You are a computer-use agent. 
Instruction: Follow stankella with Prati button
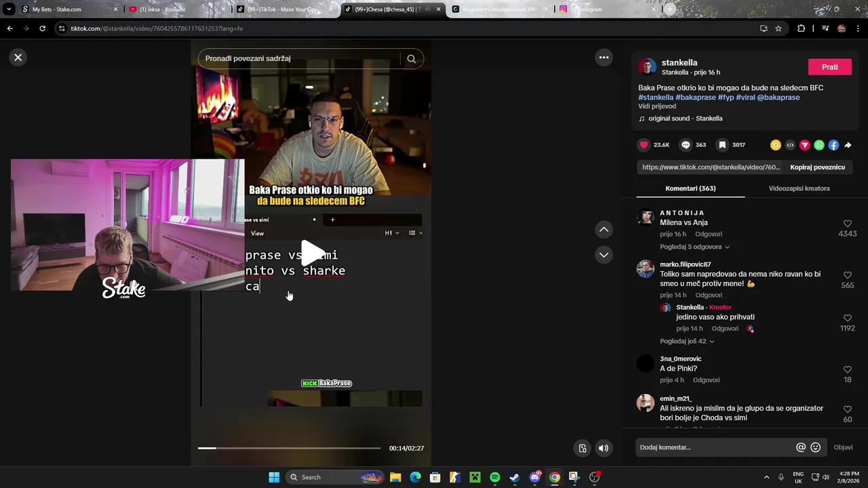click(829, 67)
